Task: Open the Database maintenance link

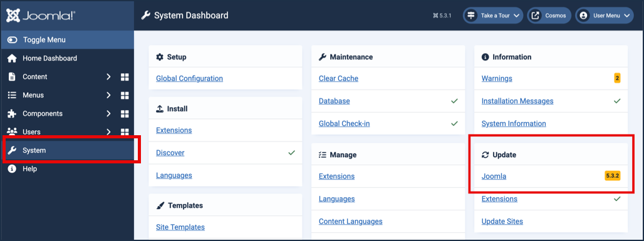Action: tap(335, 101)
